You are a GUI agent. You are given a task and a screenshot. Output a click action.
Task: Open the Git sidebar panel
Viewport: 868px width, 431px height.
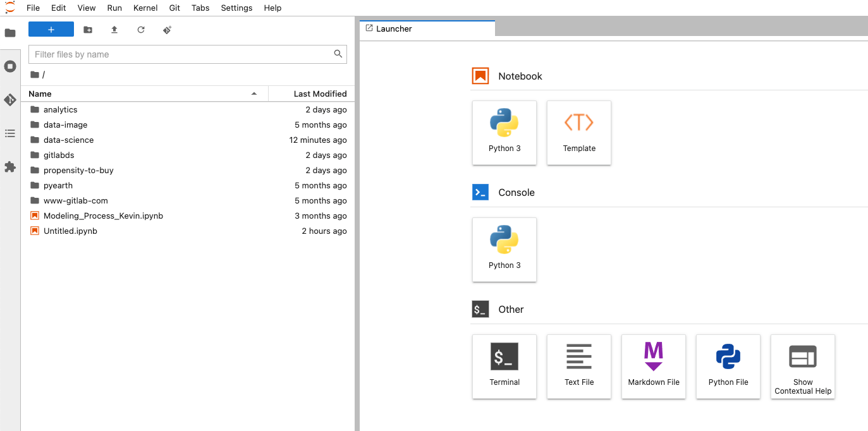[10, 100]
